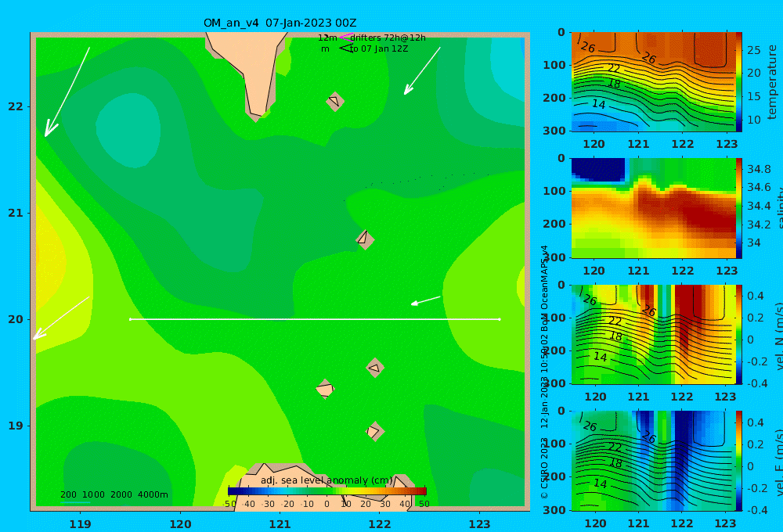This screenshot has width=783, height=532.
Task: Open the salinity cross-section panel
Action: click(653, 208)
